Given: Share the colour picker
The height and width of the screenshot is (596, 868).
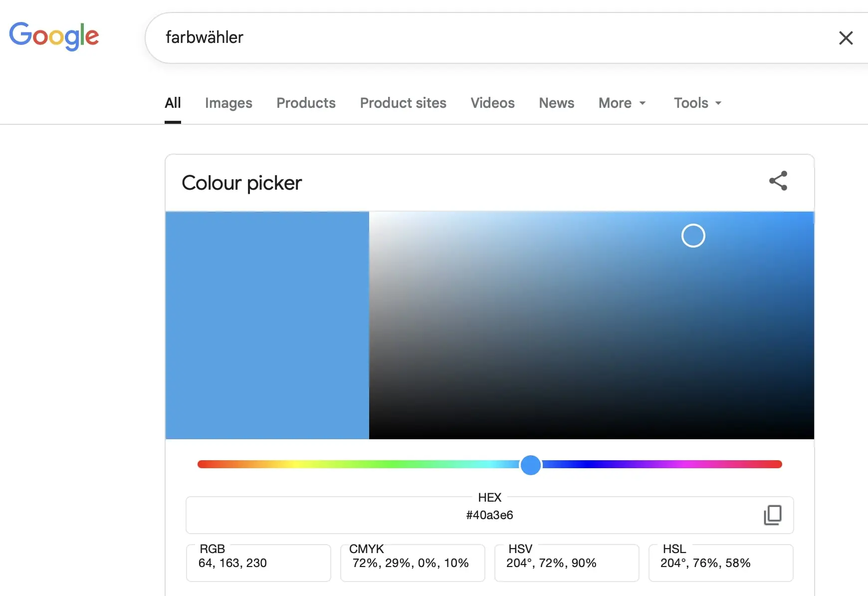Looking at the screenshot, I should point(778,181).
